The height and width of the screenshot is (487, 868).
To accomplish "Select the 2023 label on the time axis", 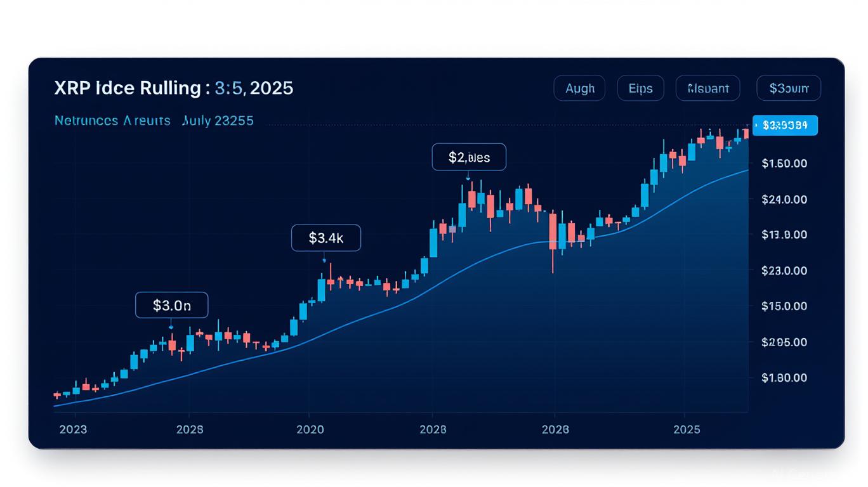I will [x=73, y=429].
